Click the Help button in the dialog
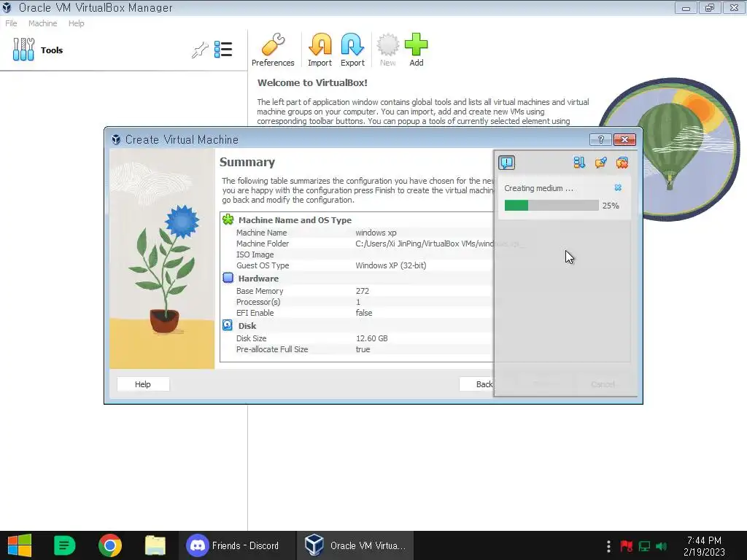The image size is (747, 560). [143, 384]
